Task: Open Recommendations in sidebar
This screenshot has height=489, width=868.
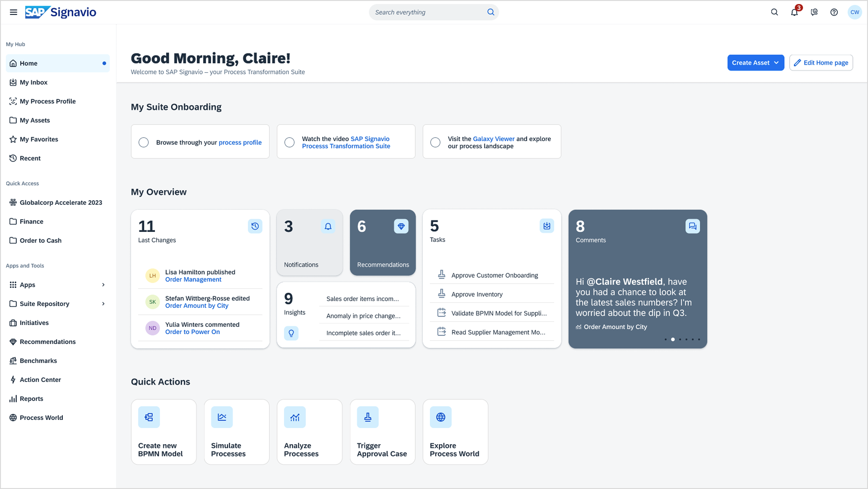Action: pos(58,342)
